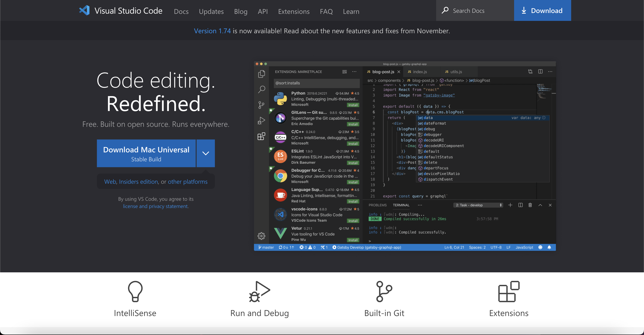Open the editor more actions ellipsis

tap(550, 72)
